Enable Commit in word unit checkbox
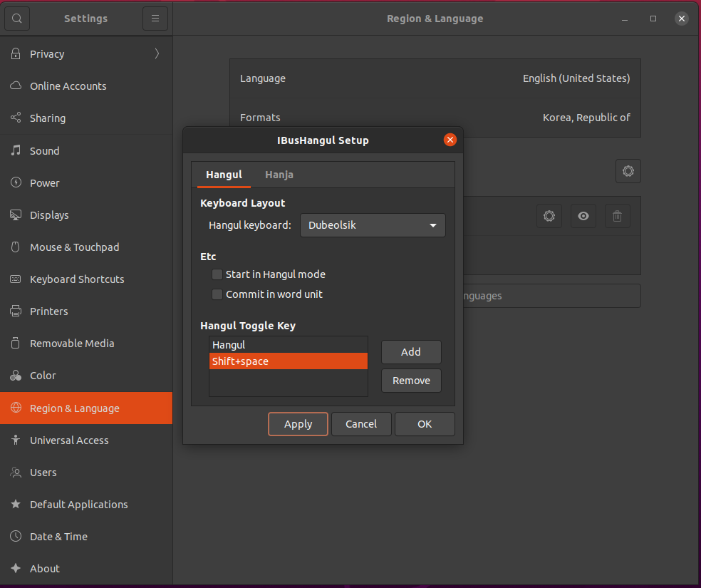Image resolution: width=701 pixels, height=588 pixels. [217, 294]
